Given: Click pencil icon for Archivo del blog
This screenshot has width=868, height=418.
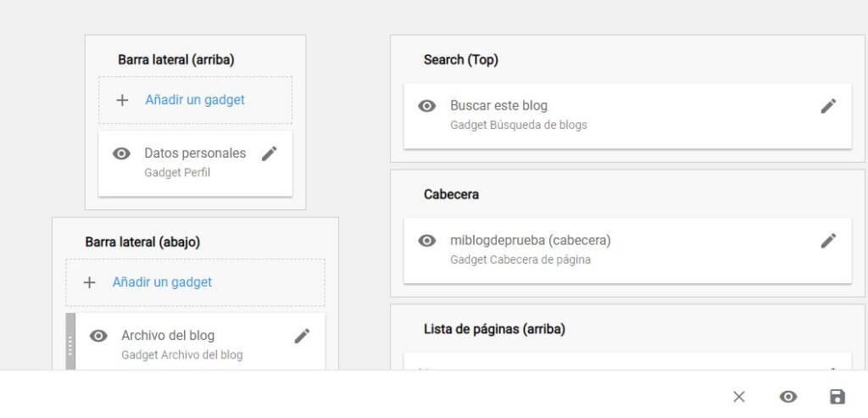Looking at the screenshot, I should (x=302, y=336).
